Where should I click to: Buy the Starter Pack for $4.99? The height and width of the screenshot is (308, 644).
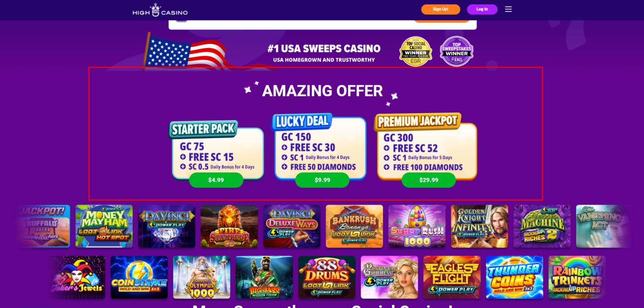pos(216,180)
